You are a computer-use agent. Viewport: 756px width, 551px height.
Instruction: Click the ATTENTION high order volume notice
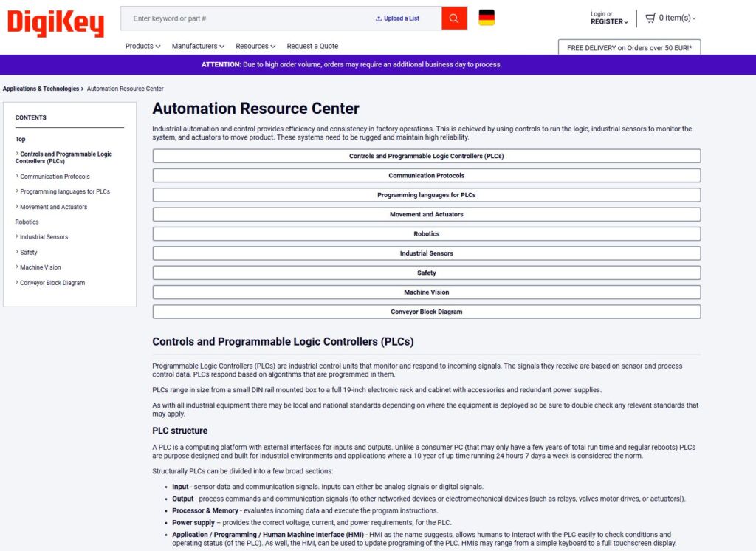351,65
